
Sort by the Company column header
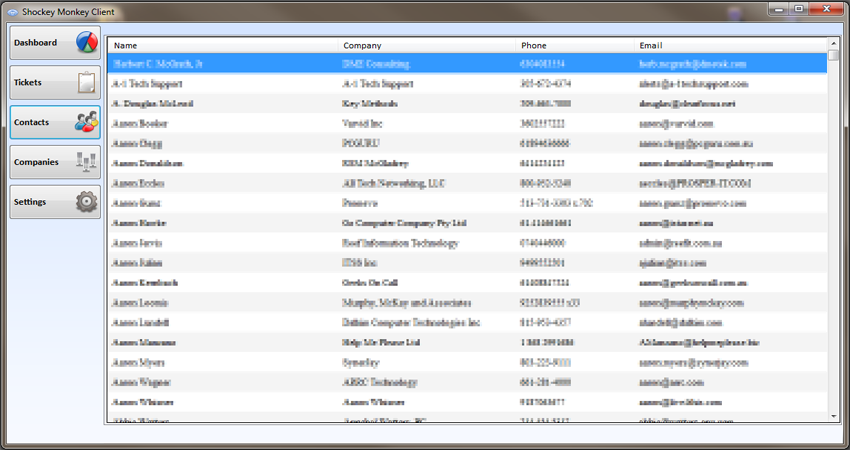click(x=362, y=45)
